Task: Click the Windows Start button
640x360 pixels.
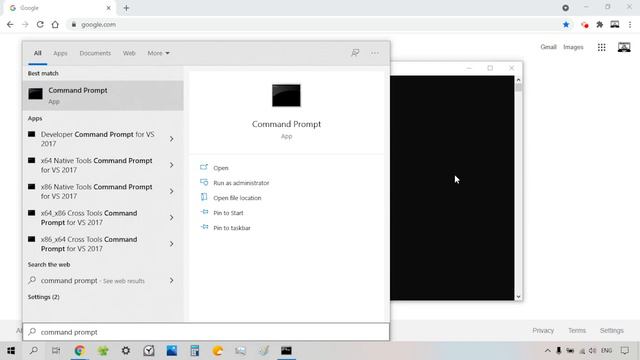Action: pyautogui.click(x=11, y=351)
